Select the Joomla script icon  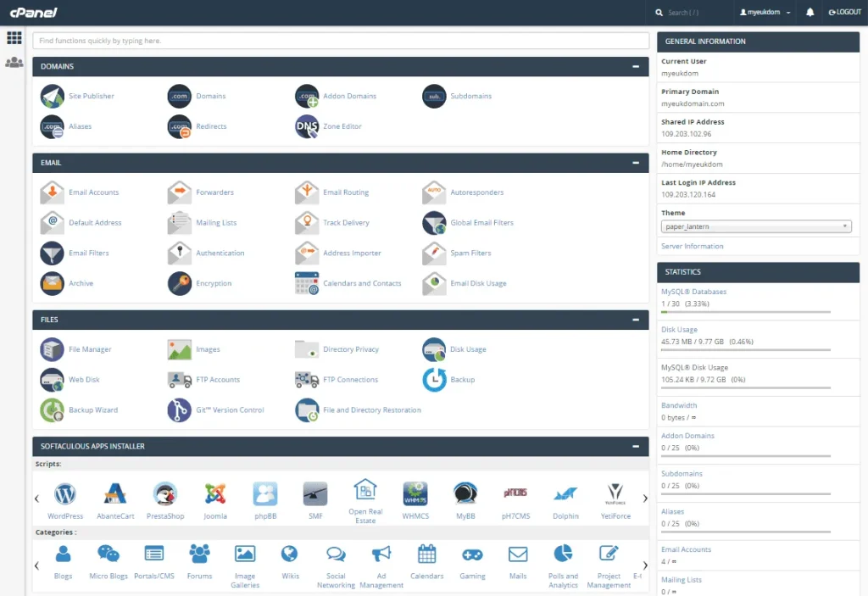pyautogui.click(x=215, y=494)
